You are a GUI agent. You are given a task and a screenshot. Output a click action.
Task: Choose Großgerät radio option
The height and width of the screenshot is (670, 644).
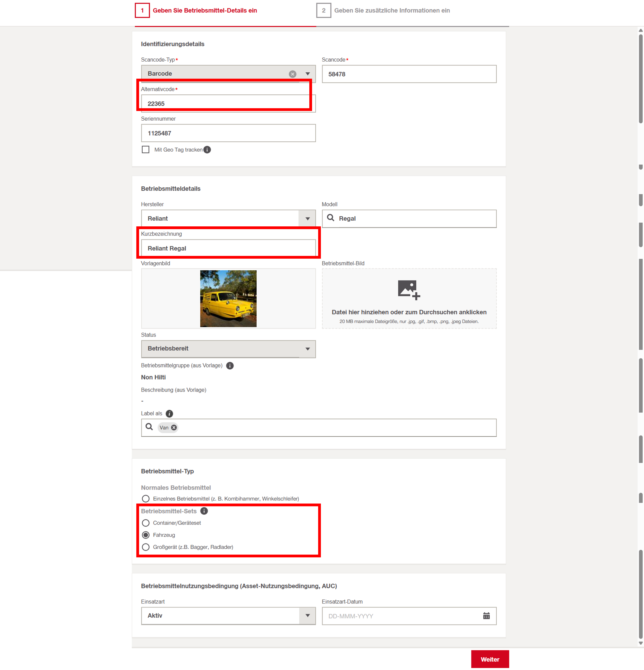(x=145, y=547)
